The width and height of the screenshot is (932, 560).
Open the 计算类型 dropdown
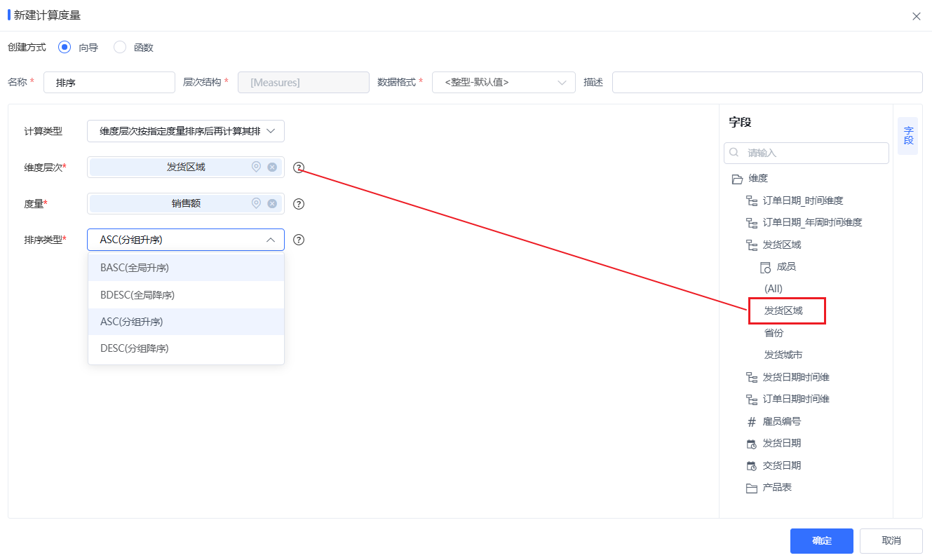coord(186,131)
